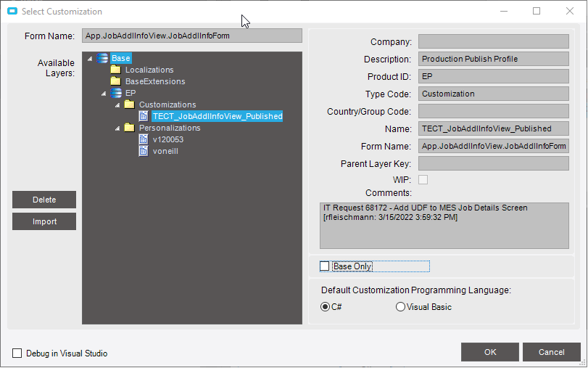Click the Description text field
The height and width of the screenshot is (368, 588).
pyautogui.click(x=493, y=60)
